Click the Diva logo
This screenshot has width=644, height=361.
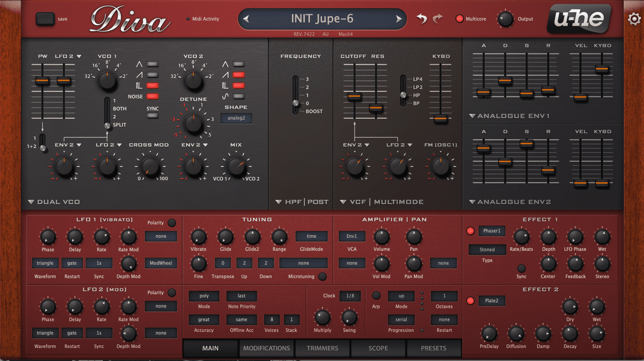click(x=130, y=20)
